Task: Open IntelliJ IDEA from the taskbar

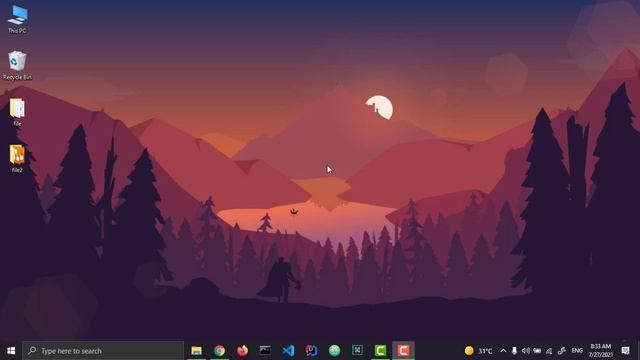Action: click(311, 351)
